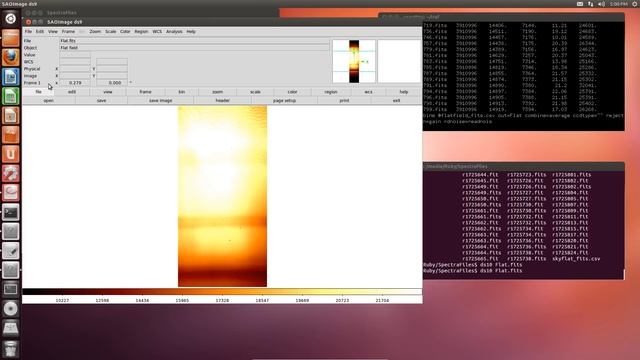Open the ds9 Frame menu
Screen dimensions: 640x360
click(x=68, y=31)
